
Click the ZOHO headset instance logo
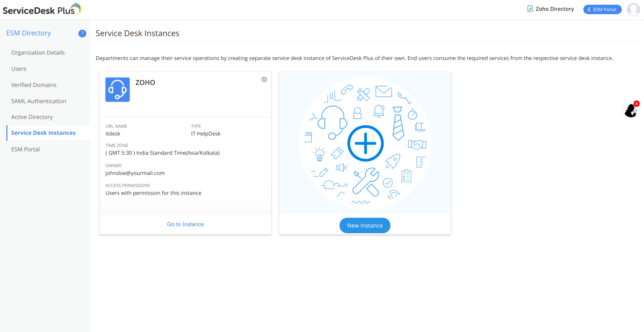(x=118, y=90)
